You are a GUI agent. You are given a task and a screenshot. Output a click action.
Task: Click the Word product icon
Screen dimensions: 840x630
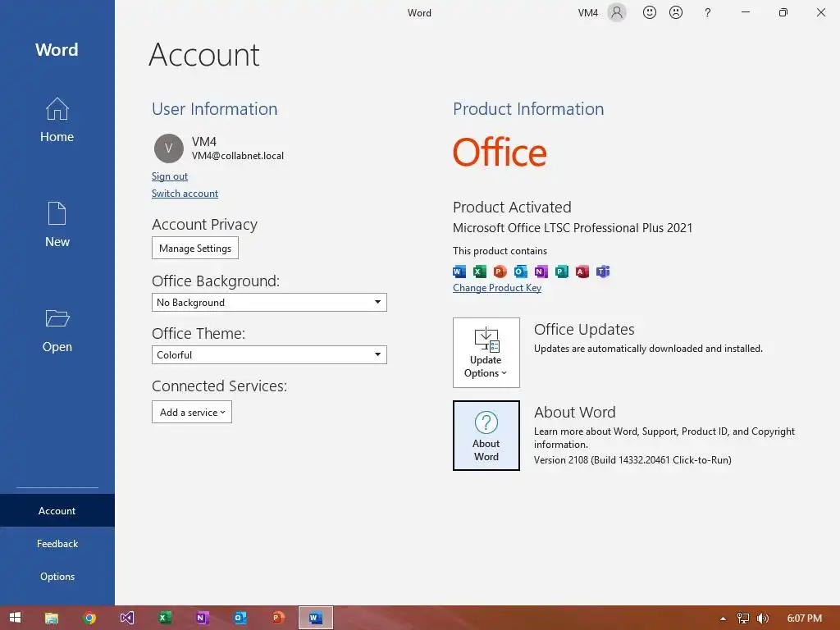(x=459, y=272)
